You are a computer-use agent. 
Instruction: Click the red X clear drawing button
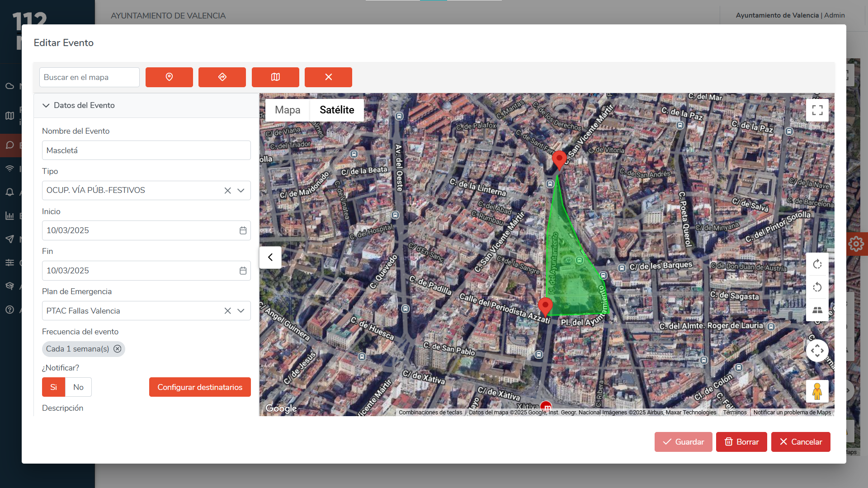[x=328, y=77]
